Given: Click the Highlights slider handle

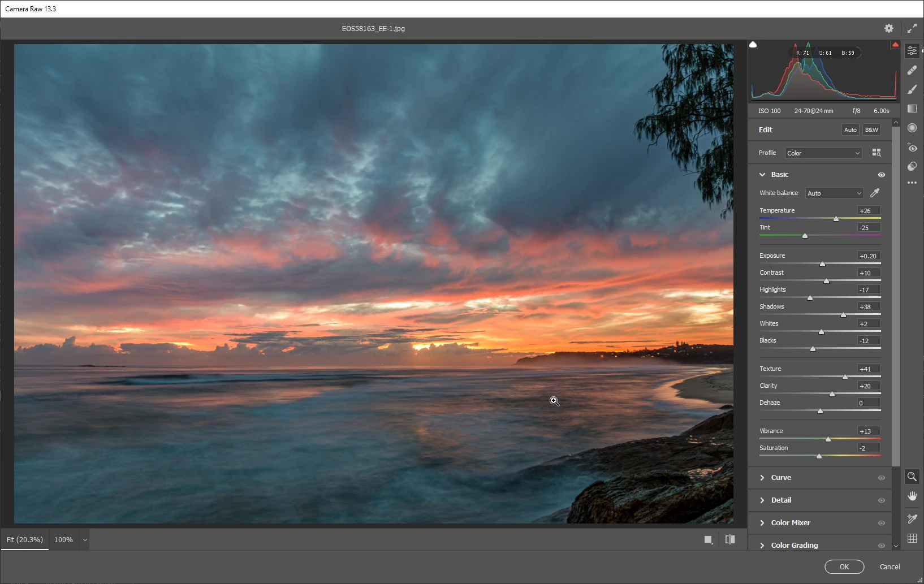Looking at the screenshot, I should [810, 298].
